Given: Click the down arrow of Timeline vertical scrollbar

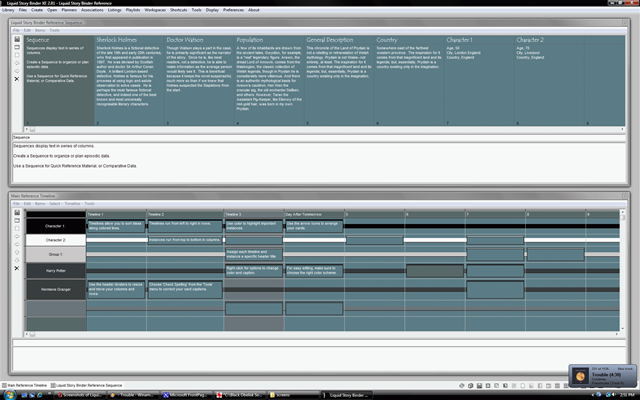Looking at the screenshot, I should [622, 329].
